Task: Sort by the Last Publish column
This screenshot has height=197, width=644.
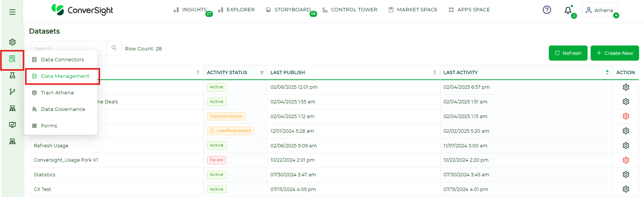Action: 434,72
